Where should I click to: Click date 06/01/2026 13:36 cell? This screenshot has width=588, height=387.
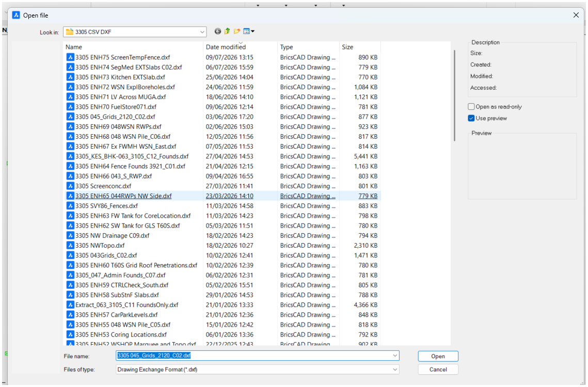[x=230, y=334]
